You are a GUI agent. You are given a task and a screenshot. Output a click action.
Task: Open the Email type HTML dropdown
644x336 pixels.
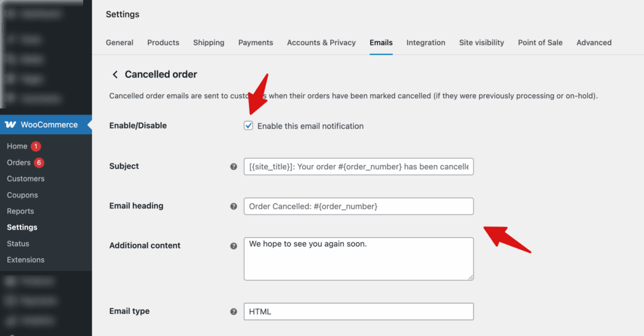click(358, 311)
